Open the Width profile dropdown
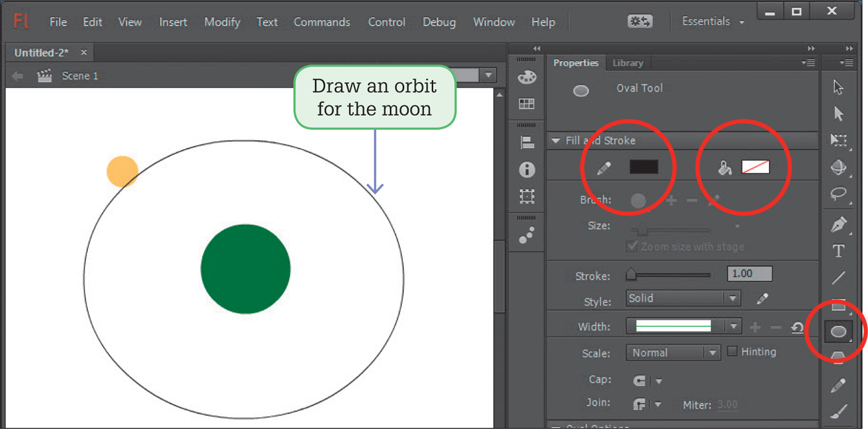The width and height of the screenshot is (868, 429). [683, 327]
